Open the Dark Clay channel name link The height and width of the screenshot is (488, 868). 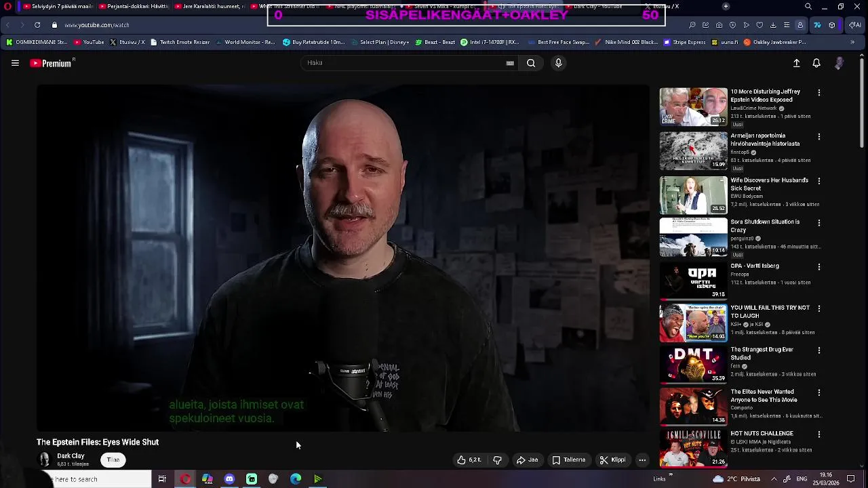(71, 456)
